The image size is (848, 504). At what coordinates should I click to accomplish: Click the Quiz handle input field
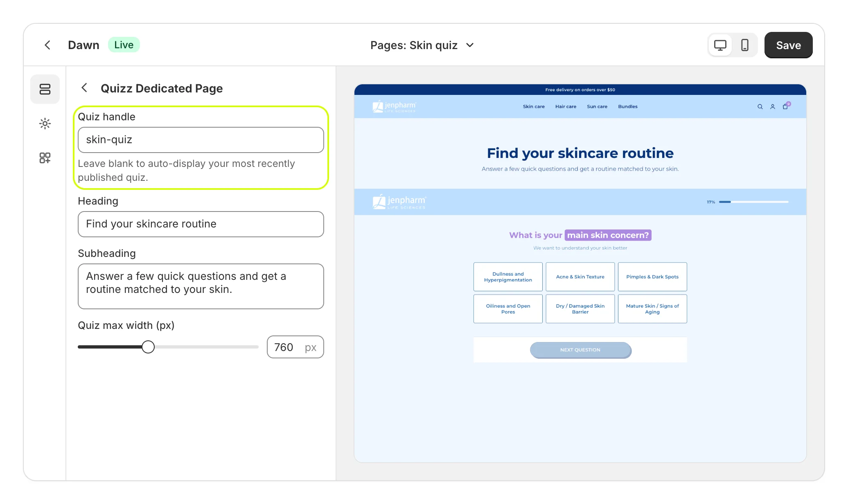coord(201,140)
